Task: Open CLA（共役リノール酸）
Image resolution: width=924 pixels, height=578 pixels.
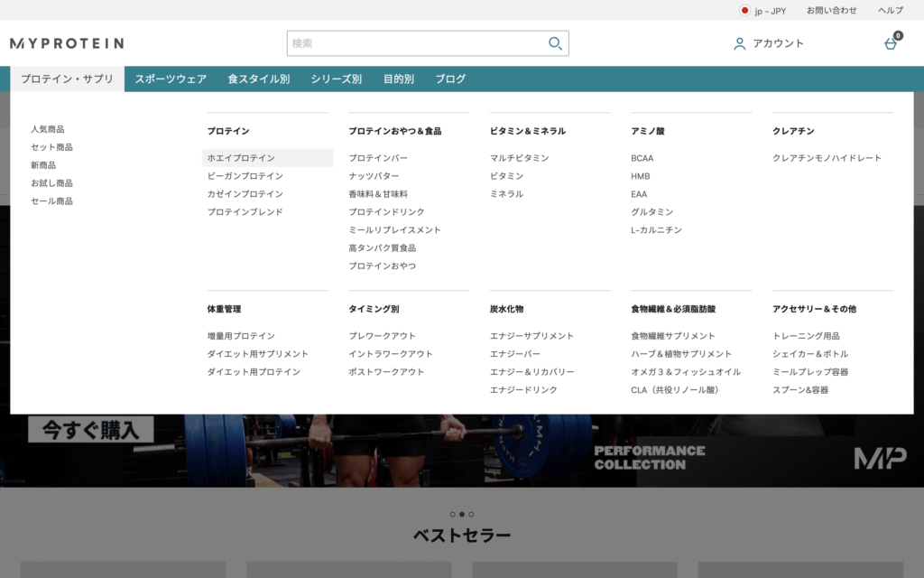Action: click(675, 390)
